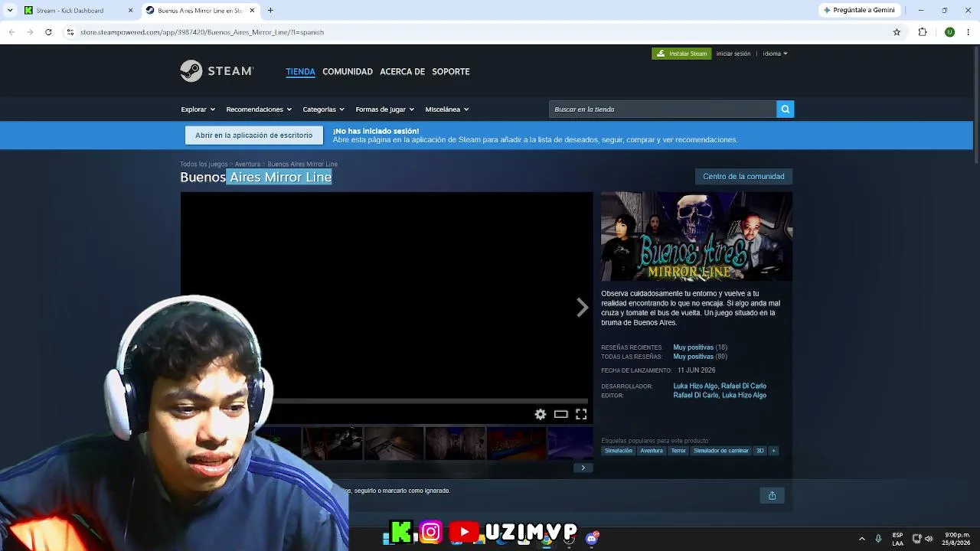Click the Buscar en la tienda search field

(x=662, y=109)
